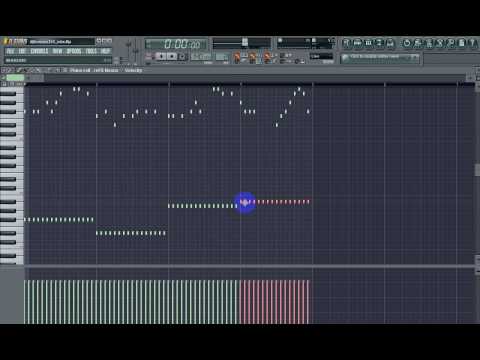Show the browser panel
This screenshot has width=480, height=360.
pyautogui.click(x=379, y=43)
